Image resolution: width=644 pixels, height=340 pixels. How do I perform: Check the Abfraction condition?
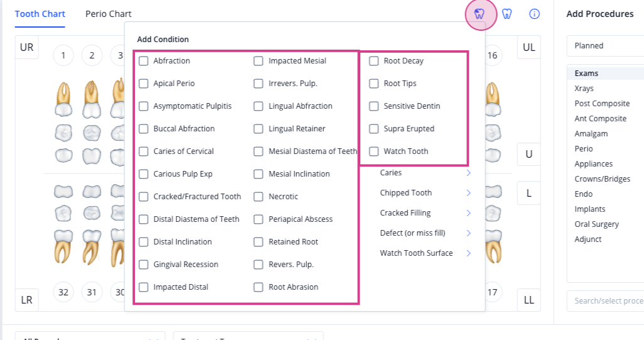[143, 61]
